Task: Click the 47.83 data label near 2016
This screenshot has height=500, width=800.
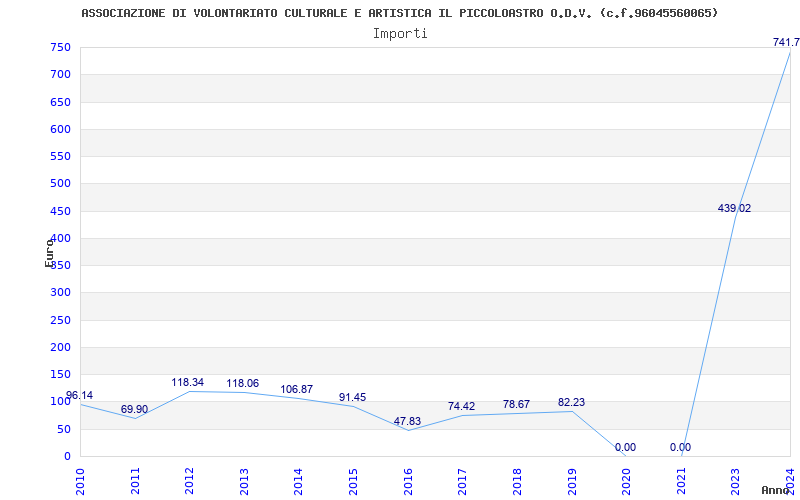Action: click(x=407, y=421)
